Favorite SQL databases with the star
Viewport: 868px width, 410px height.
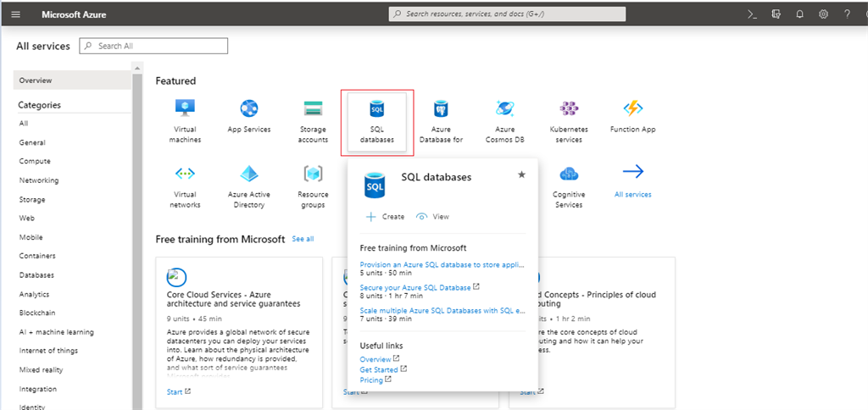pyautogui.click(x=521, y=175)
